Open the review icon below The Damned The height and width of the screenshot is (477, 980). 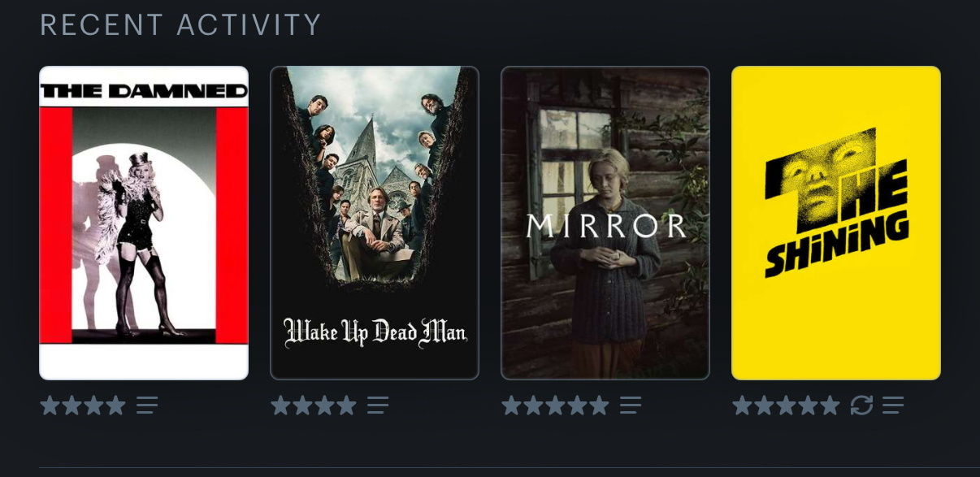[x=147, y=405]
